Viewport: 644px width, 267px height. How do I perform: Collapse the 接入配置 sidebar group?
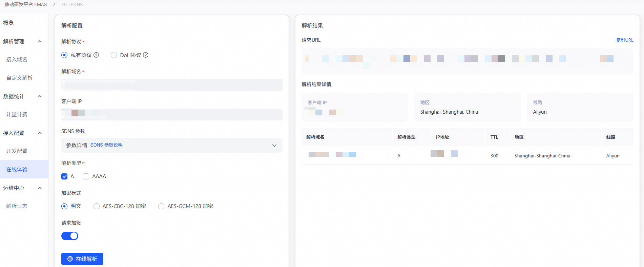point(40,133)
